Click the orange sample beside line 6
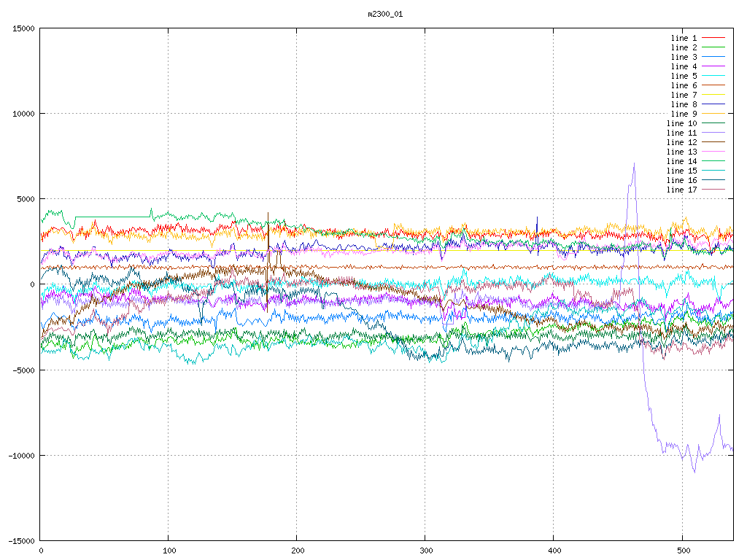The image size is (747, 560). [x=713, y=85]
